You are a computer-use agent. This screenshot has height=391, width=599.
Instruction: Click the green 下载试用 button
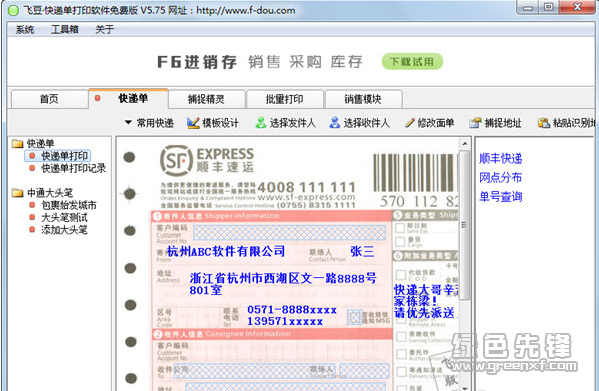pyautogui.click(x=412, y=61)
